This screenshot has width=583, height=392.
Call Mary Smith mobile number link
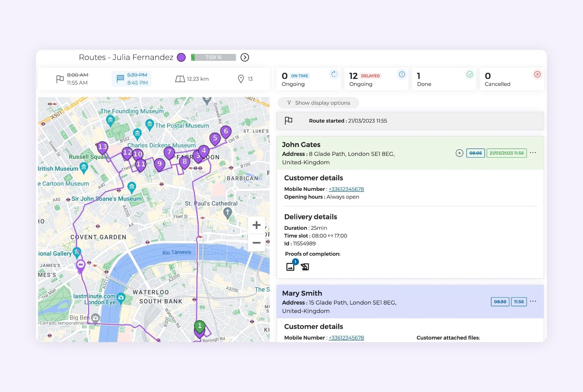click(346, 338)
